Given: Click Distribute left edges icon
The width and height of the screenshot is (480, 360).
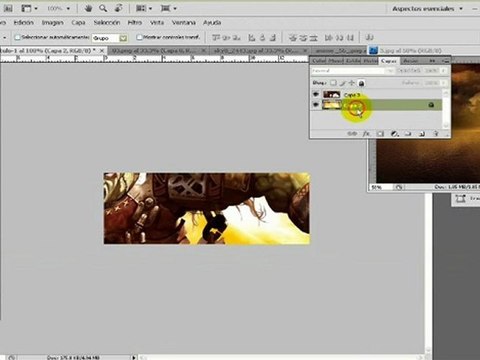Looking at the screenshot, I should click(x=329, y=38).
